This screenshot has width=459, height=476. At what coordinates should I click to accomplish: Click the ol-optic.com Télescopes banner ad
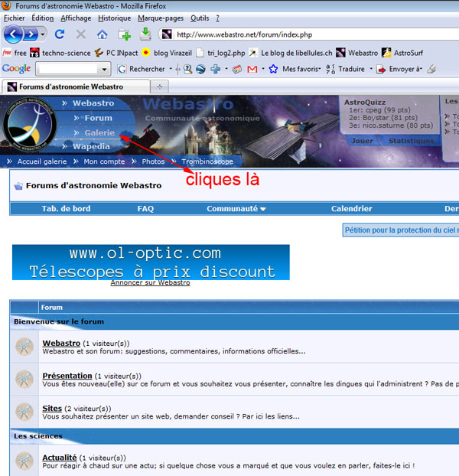(151, 262)
